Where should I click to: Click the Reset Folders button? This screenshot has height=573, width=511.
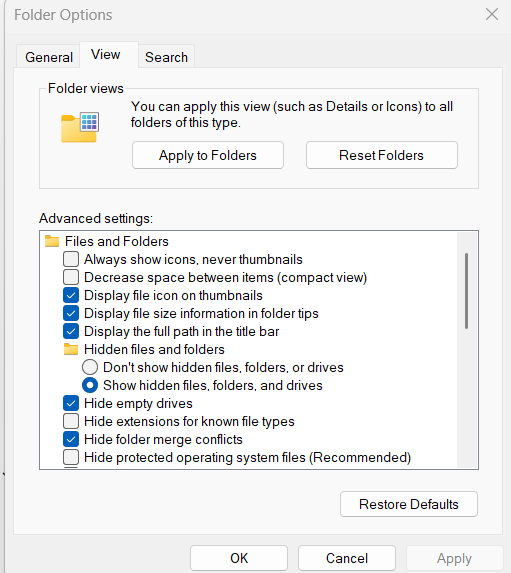[x=382, y=155]
